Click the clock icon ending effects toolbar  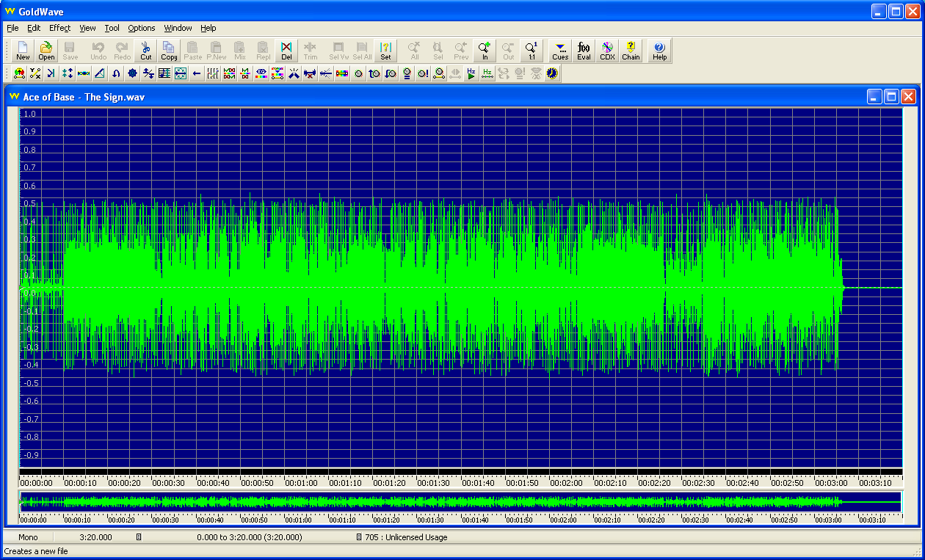552,73
